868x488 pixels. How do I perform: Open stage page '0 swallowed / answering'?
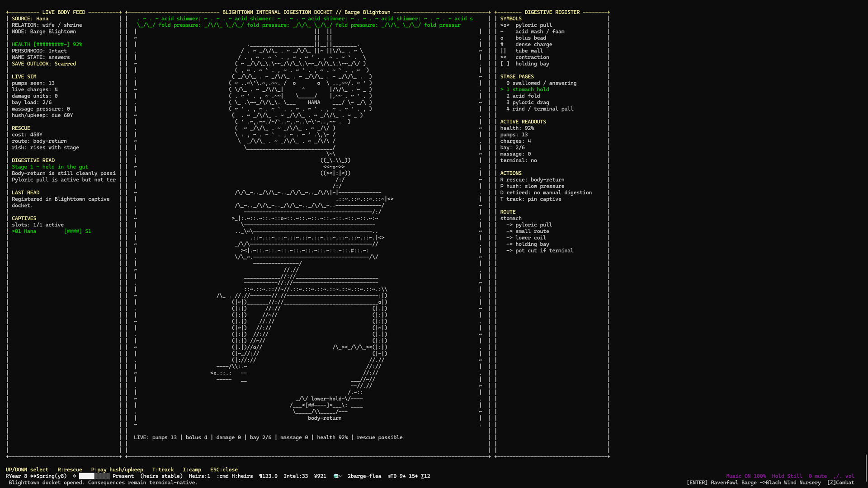click(x=541, y=83)
